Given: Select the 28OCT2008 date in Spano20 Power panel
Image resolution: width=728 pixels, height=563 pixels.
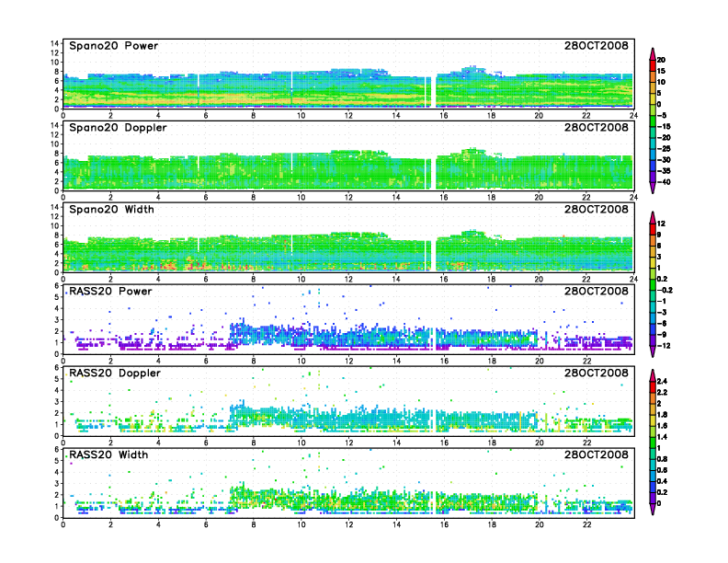Looking at the screenshot, I should (x=597, y=46).
